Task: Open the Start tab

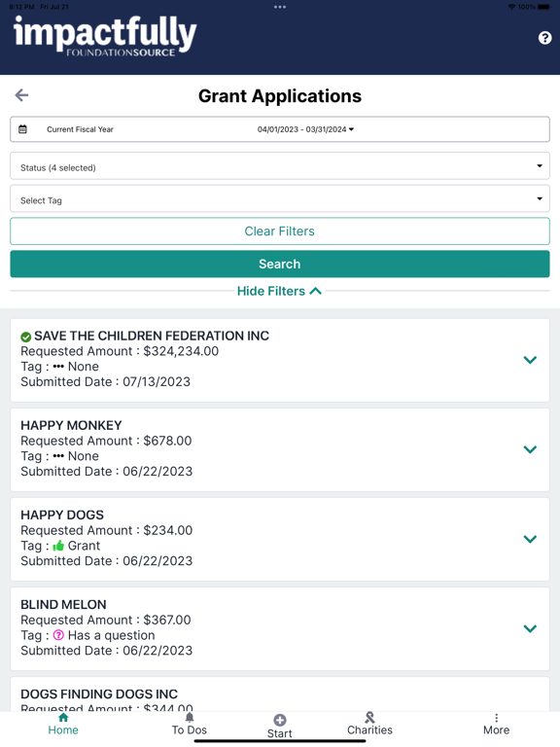Action: pos(280,727)
